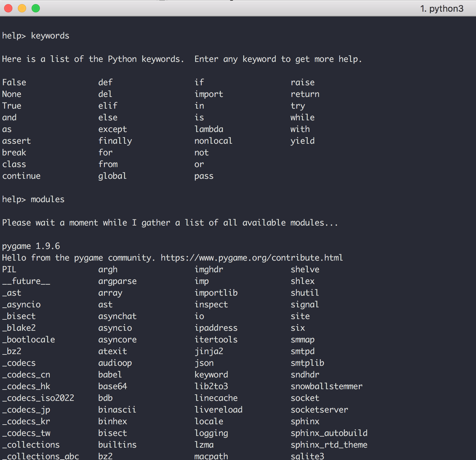The height and width of the screenshot is (460, 476).
Task: Click the green maximize window button
Action: pos(36,8)
